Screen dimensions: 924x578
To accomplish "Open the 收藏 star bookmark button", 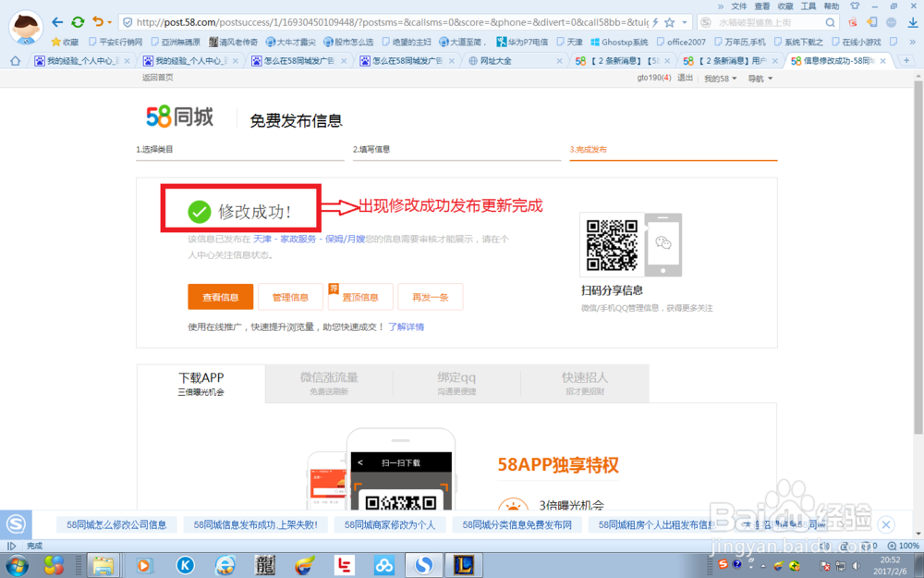I will tap(65, 42).
